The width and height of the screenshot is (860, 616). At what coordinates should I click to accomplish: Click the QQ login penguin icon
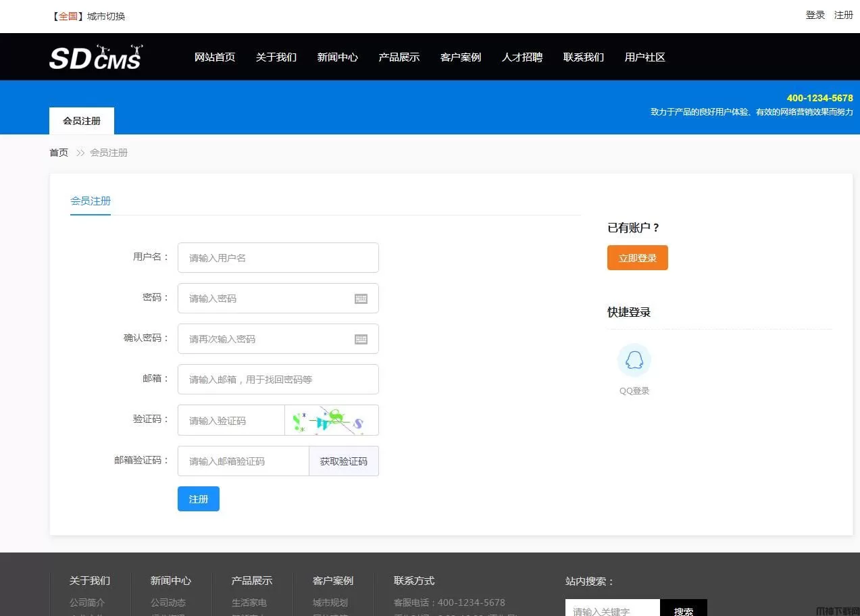pos(634,360)
